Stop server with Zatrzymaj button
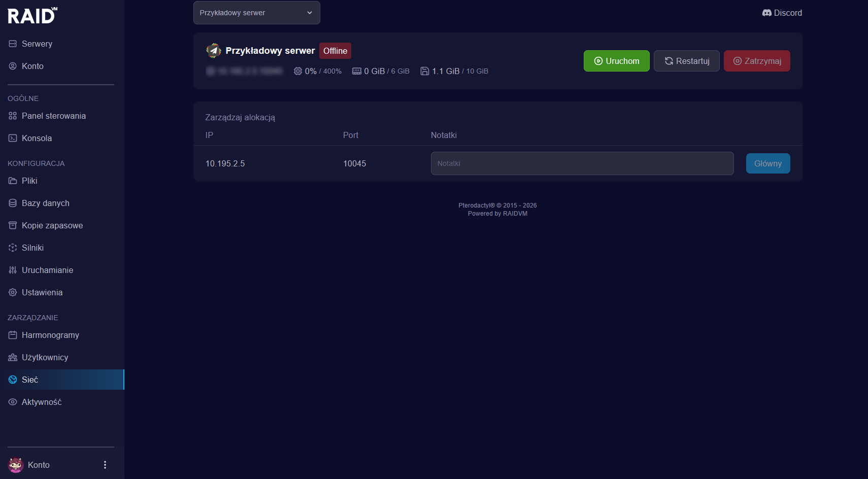The height and width of the screenshot is (479, 868). pos(757,61)
